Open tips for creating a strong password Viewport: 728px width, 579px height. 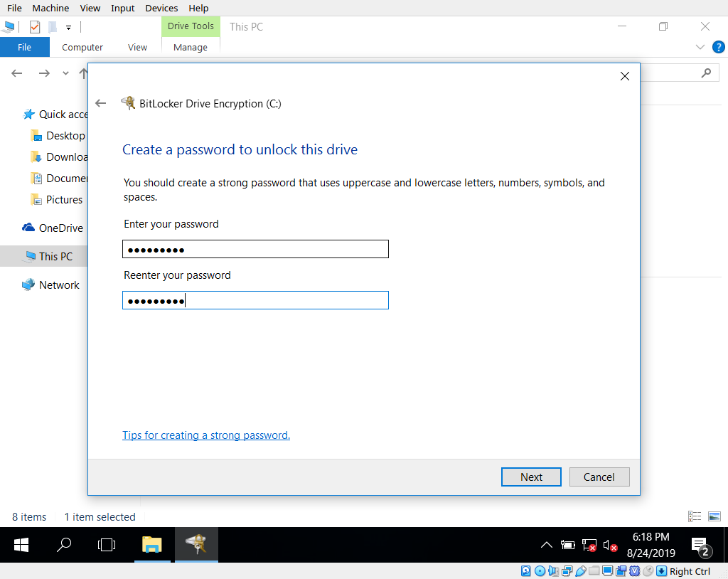point(206,435)
